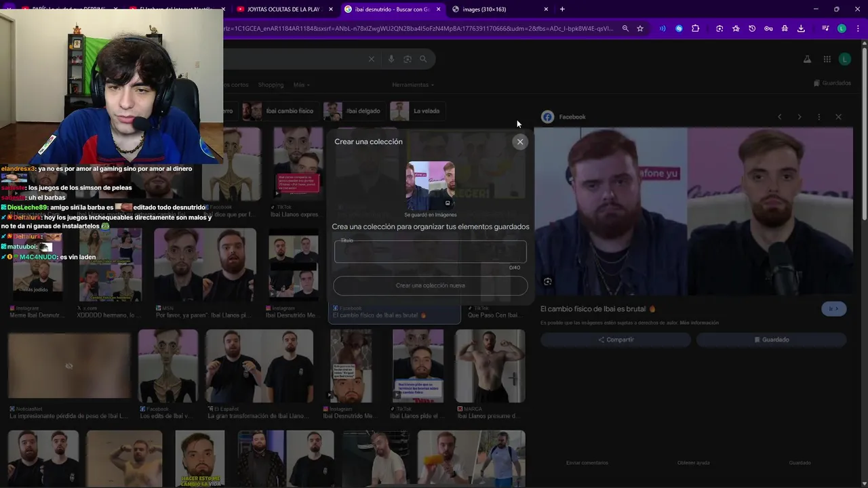This screenshot has width=868, height=488.
Task: Click the incognito-style toolbar icon
Action: [x=785, y=28]
